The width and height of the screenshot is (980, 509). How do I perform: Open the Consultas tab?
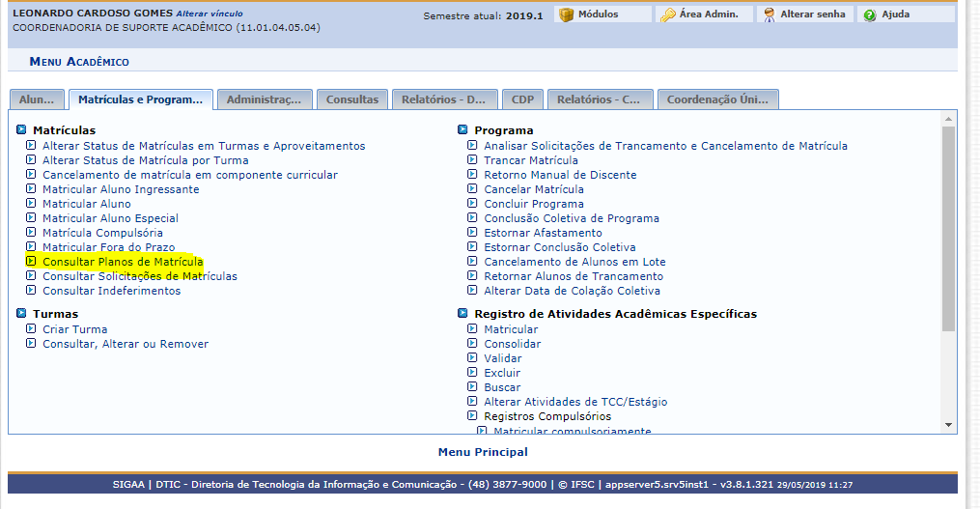click(352, 99)
